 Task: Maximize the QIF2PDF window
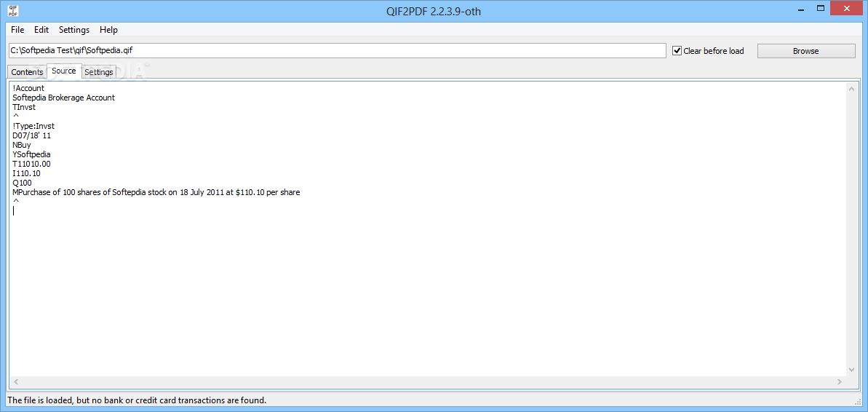pyautogui.click(x=821, y=8)
